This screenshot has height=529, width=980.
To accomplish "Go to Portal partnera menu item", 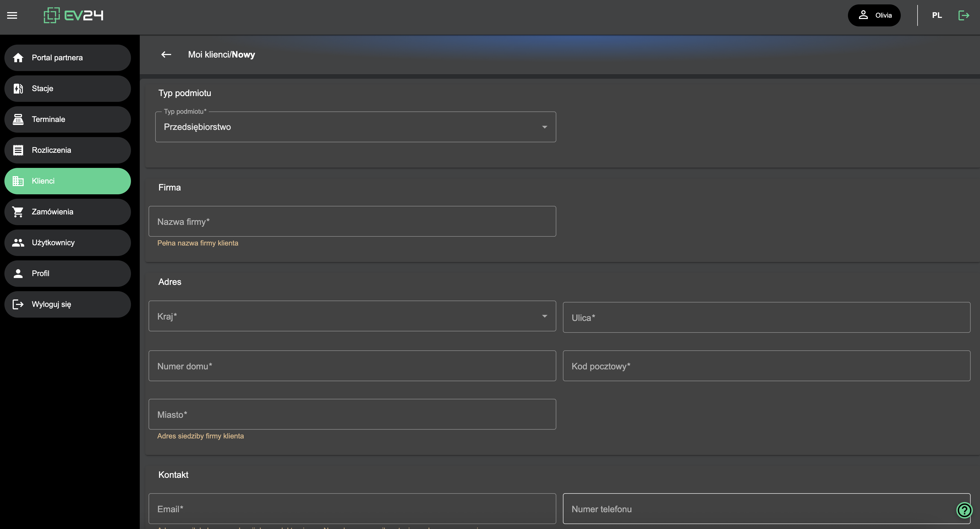I will [x=68, y=58].
